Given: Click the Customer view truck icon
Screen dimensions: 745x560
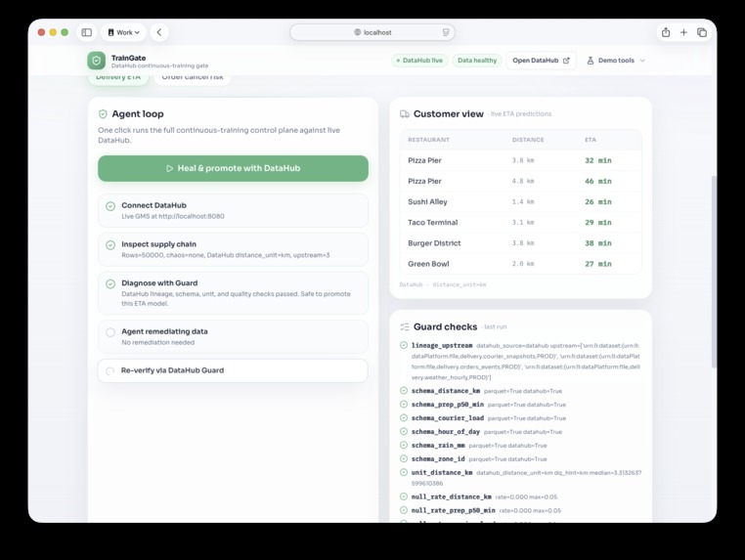Looking at the screenshot, I should point(405,114).
